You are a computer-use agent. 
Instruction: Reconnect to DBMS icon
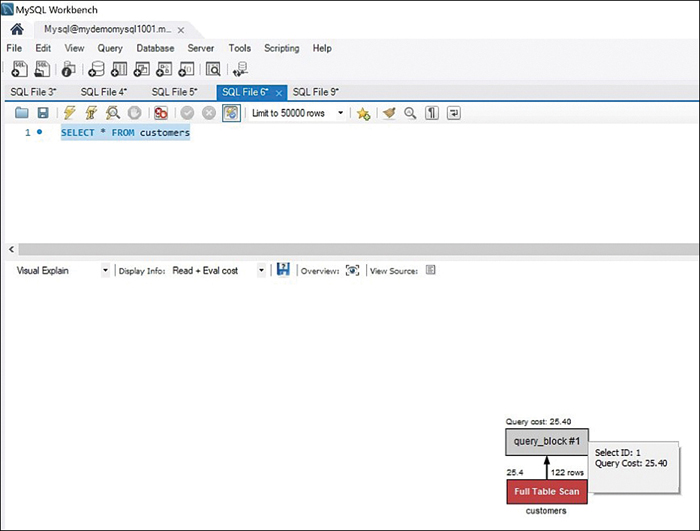(240, 69)
